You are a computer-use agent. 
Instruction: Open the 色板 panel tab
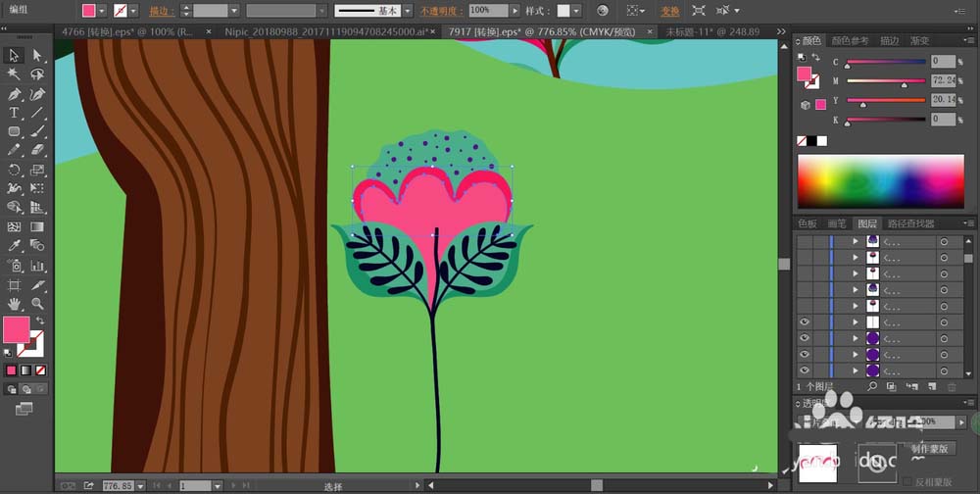pyautogui.click(x=807, y=223)
